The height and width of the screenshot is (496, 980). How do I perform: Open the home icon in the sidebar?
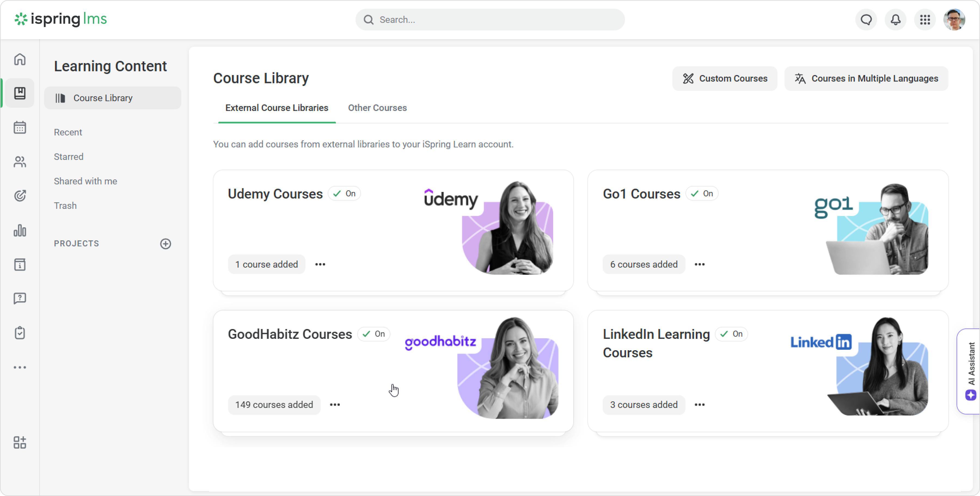(20, 59)
